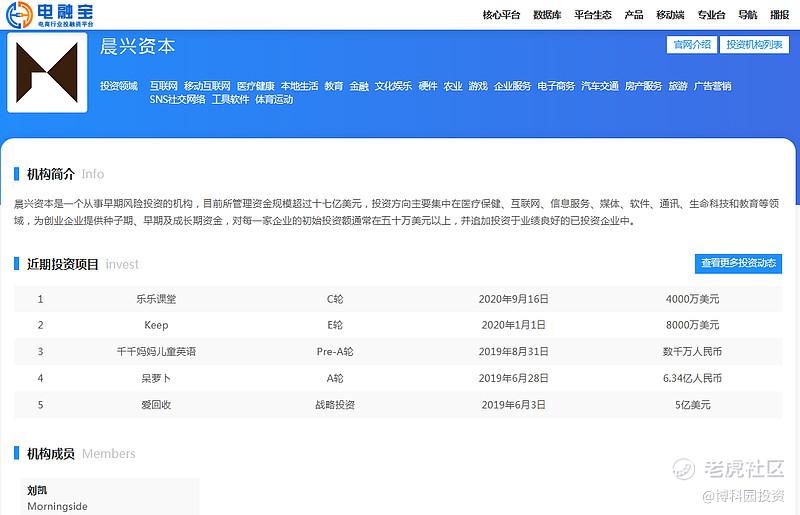Click the date 2019年6月3日
The width and height of the screenshot is (800, 515).
click(513, 405)
